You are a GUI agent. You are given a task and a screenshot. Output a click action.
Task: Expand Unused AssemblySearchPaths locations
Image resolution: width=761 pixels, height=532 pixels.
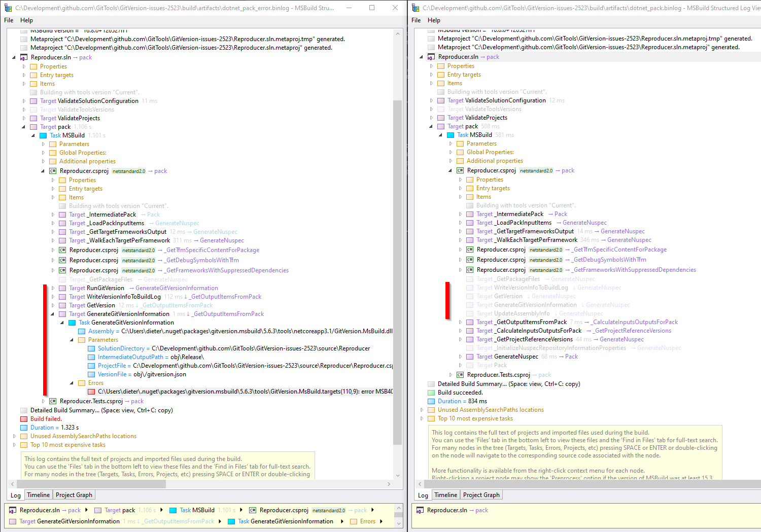coord(15,436)
